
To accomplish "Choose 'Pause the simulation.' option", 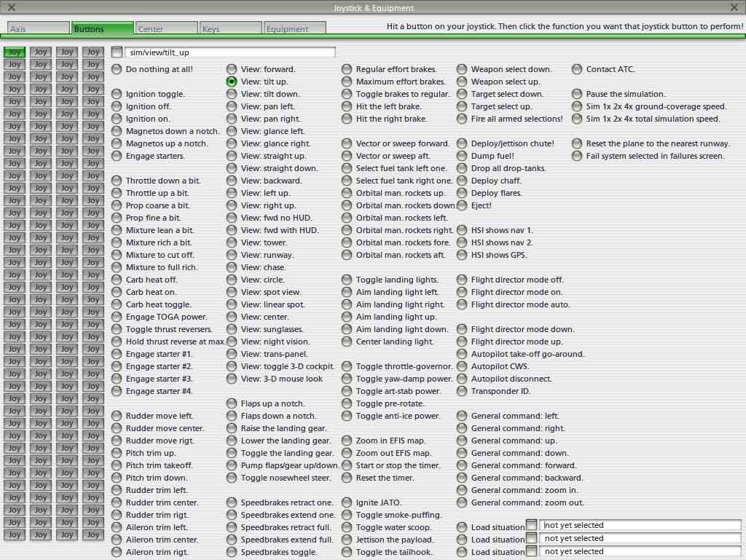I will pos(577,94).
